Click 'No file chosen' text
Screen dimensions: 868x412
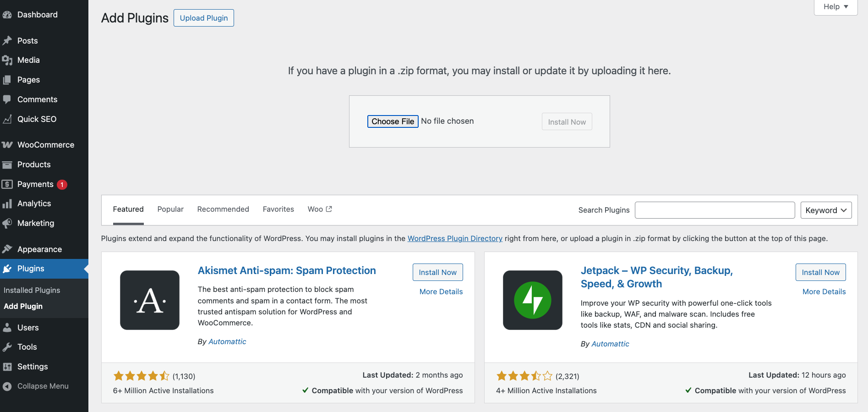(x=448, y=121)
